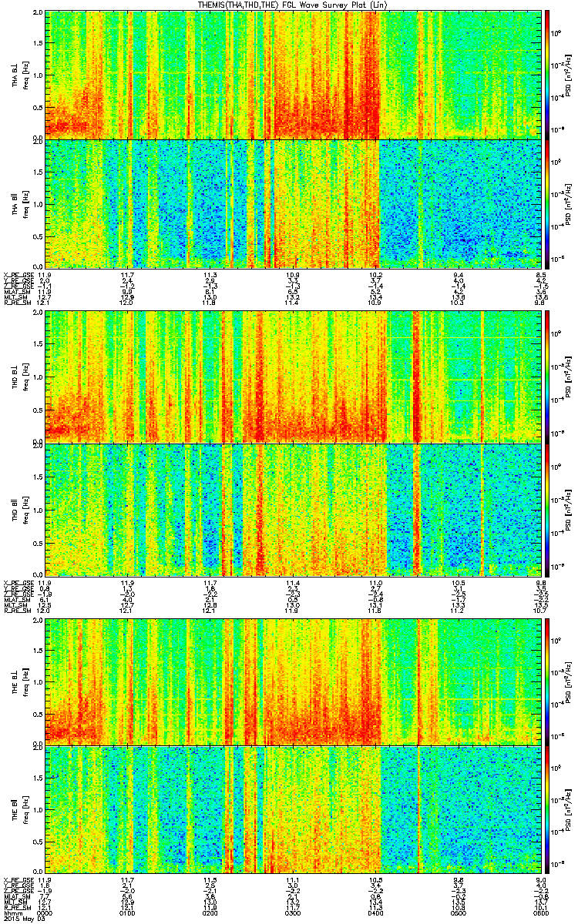Click the MLAT_SM row label under THE panels

click(x=16, y=896)
